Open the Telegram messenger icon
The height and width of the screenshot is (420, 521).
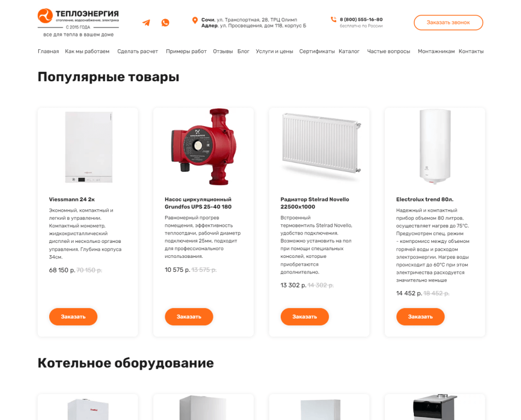146,23
